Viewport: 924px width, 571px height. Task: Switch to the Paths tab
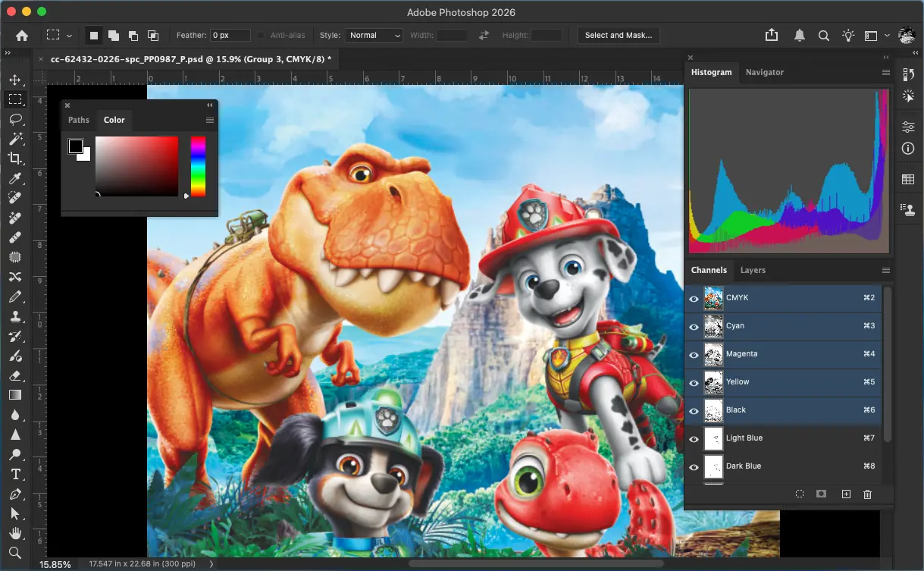79,120
